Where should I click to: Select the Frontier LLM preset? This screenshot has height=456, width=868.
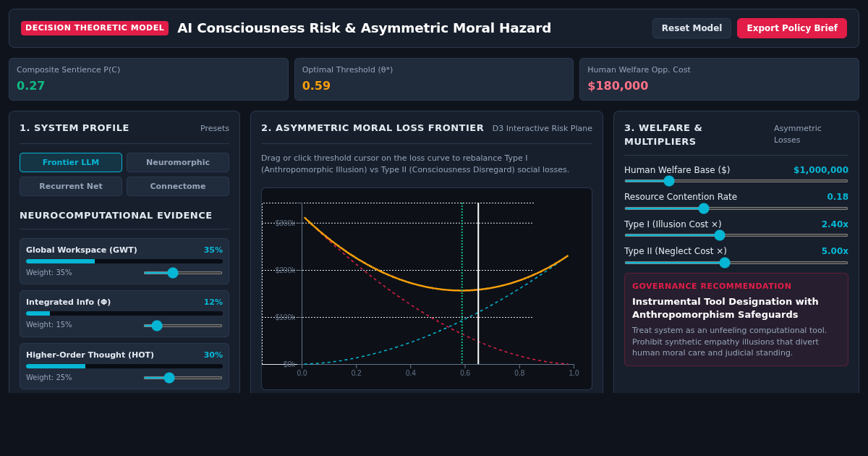[x=71, y=162]
